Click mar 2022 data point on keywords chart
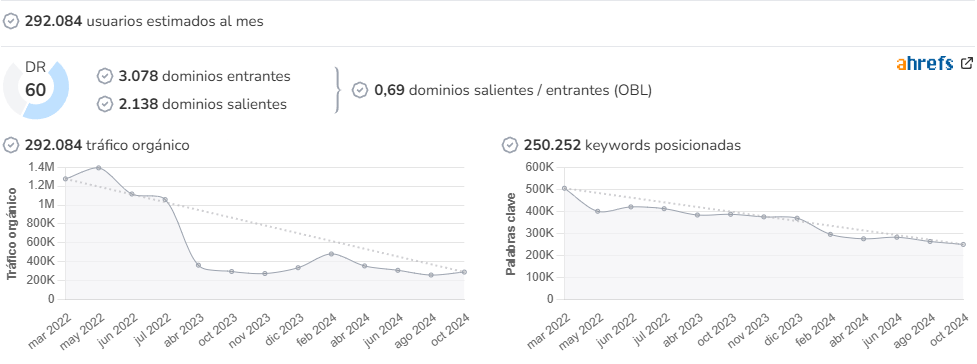This screenshot has width=977, height=364. 565,188
